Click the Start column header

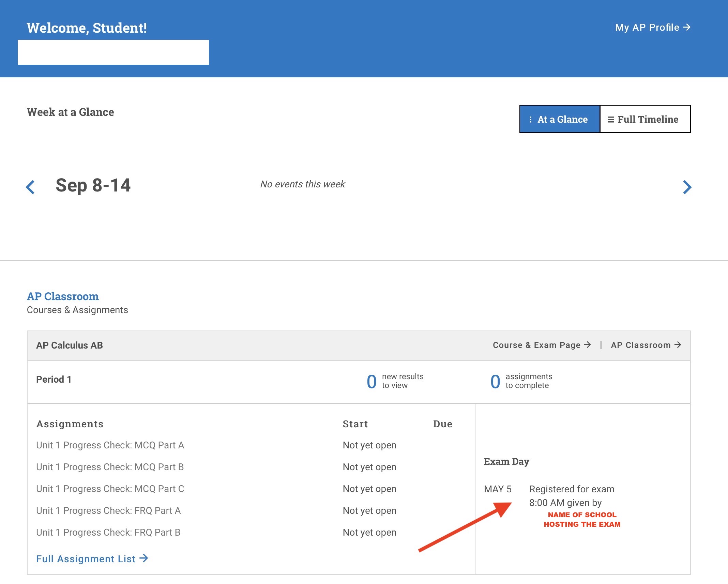pos(355,424)
